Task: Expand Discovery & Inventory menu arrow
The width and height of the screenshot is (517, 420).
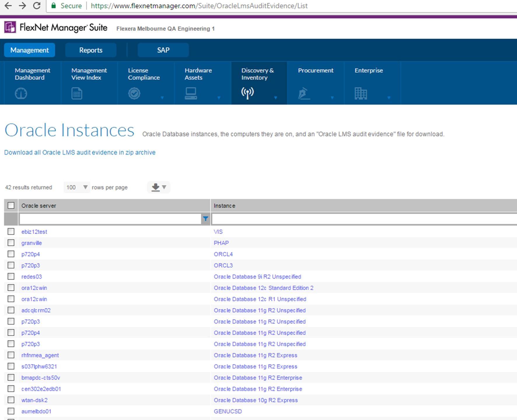Action: (x=275, y=98)
